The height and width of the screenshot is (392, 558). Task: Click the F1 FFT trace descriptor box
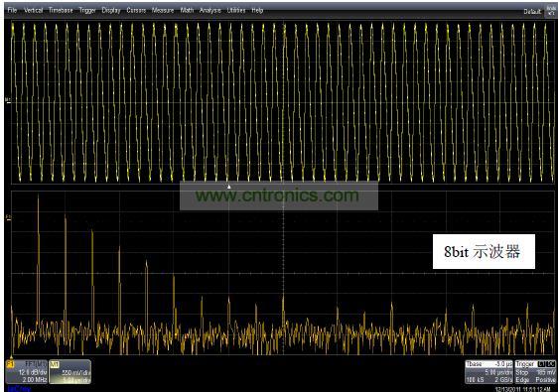[27, 372]
